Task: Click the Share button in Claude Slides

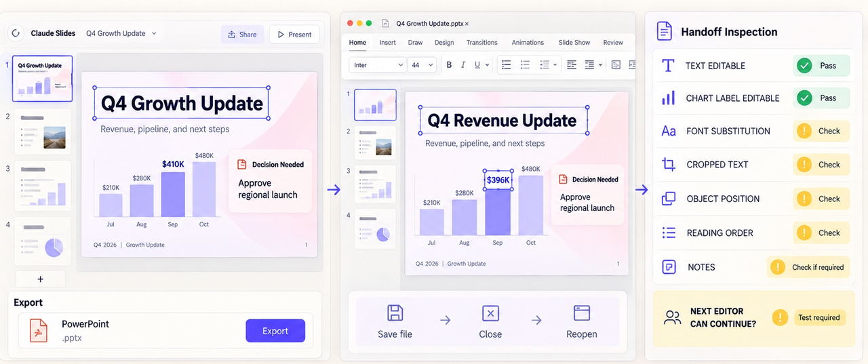Action: (x=242, y=35)
